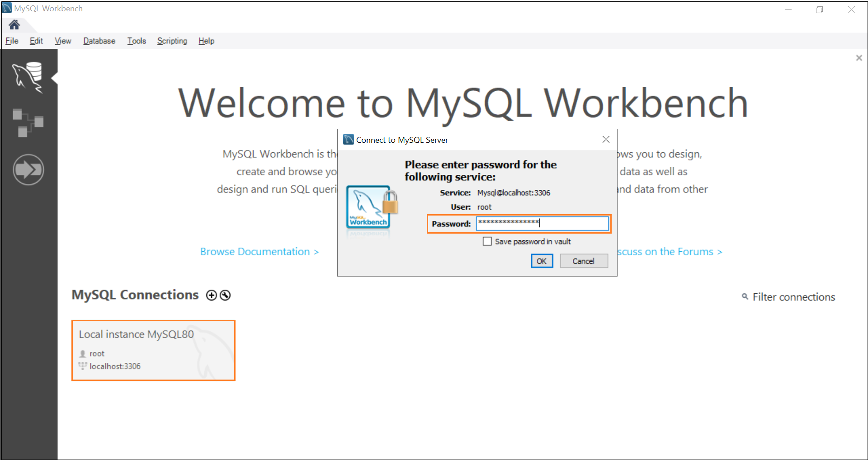Open the File menu
Screen dimensions: 868x460
pos(12,41)
